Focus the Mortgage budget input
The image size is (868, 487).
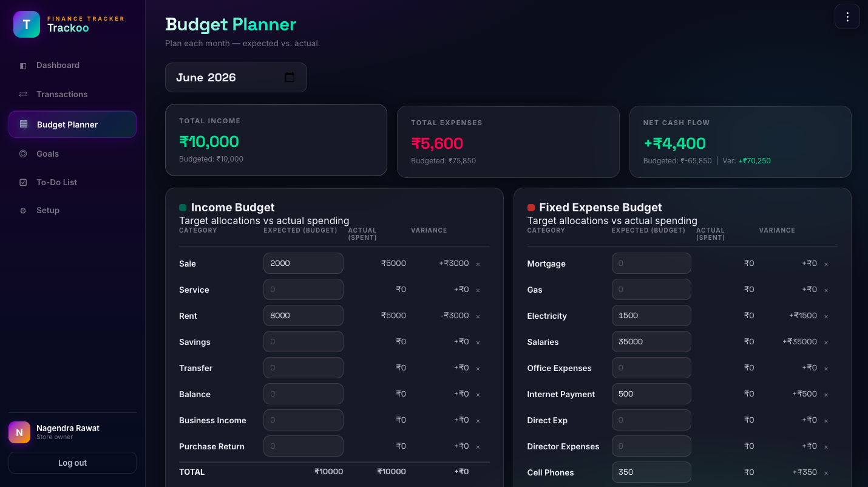point(651,264)
